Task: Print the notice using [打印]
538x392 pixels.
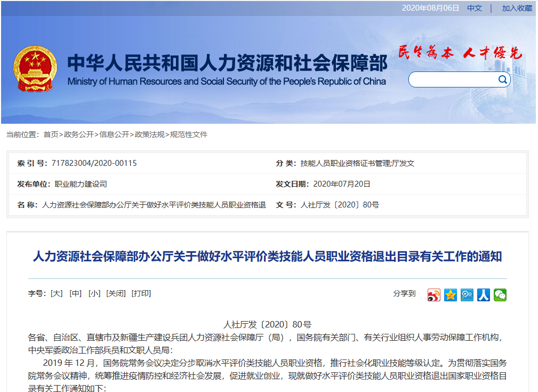Action: click(x=141, y=293)
